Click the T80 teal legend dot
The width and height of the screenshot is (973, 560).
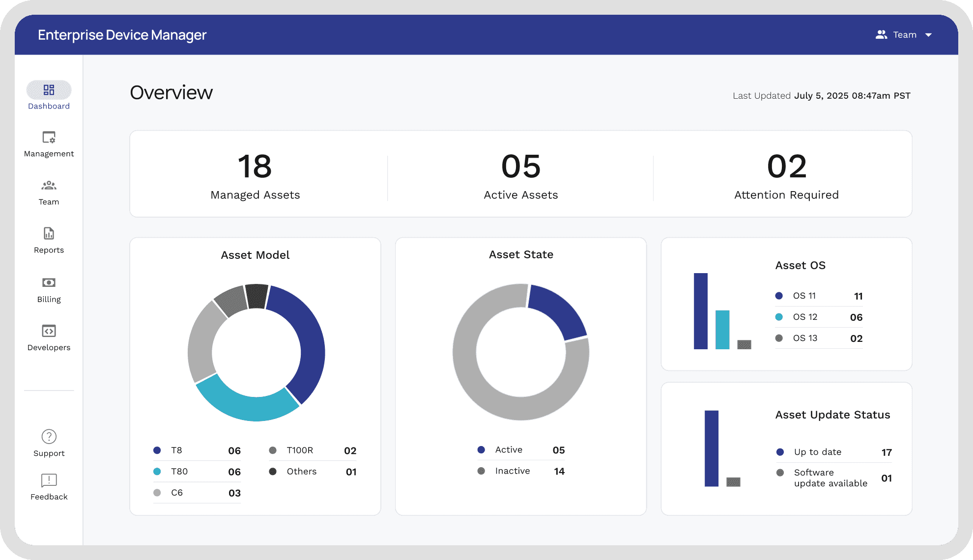pos(157,472)
